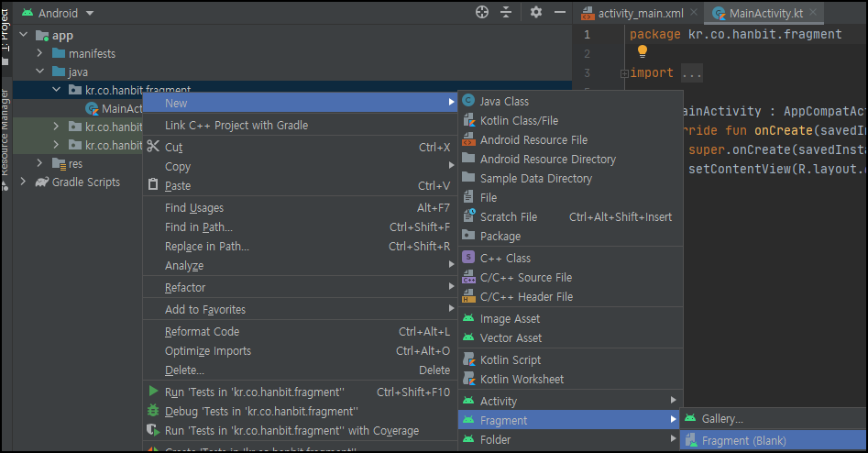
Task: Open the Analyze submenu
Action: (300, 265)
